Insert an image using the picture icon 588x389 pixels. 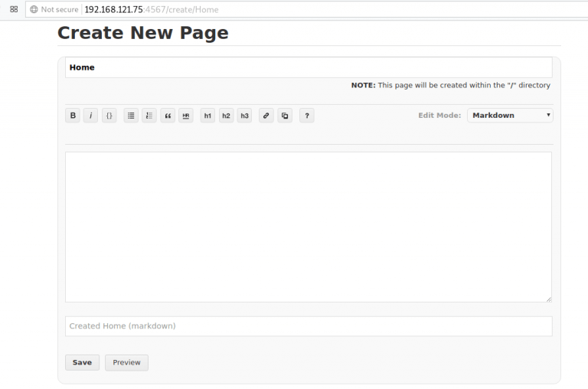[285, 116]
